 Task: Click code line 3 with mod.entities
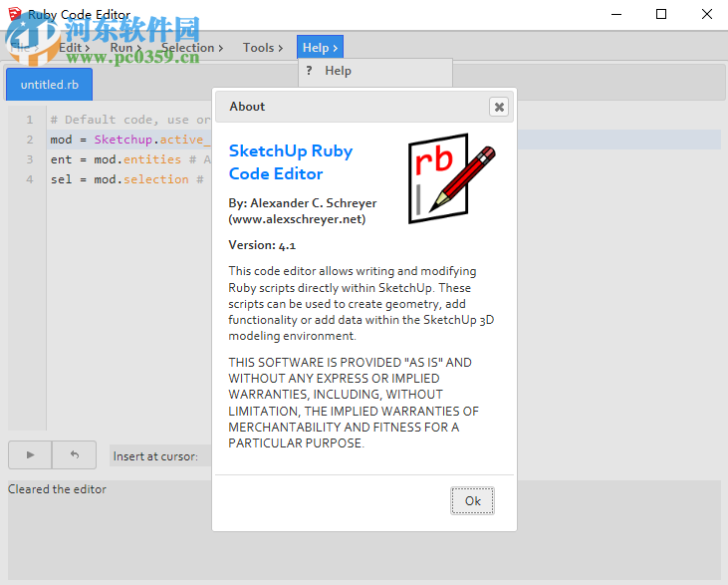coord(130,159)
